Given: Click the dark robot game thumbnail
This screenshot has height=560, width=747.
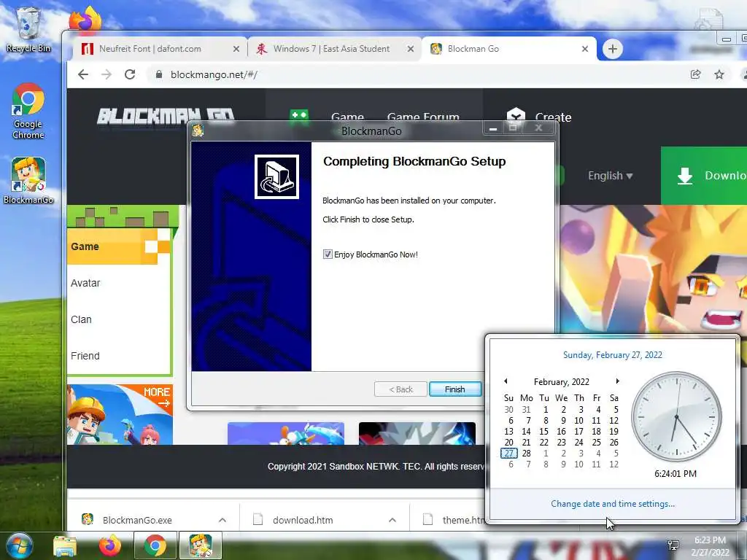Looking at the screenshot, I should pyautogui.click(x=417, y=433).
